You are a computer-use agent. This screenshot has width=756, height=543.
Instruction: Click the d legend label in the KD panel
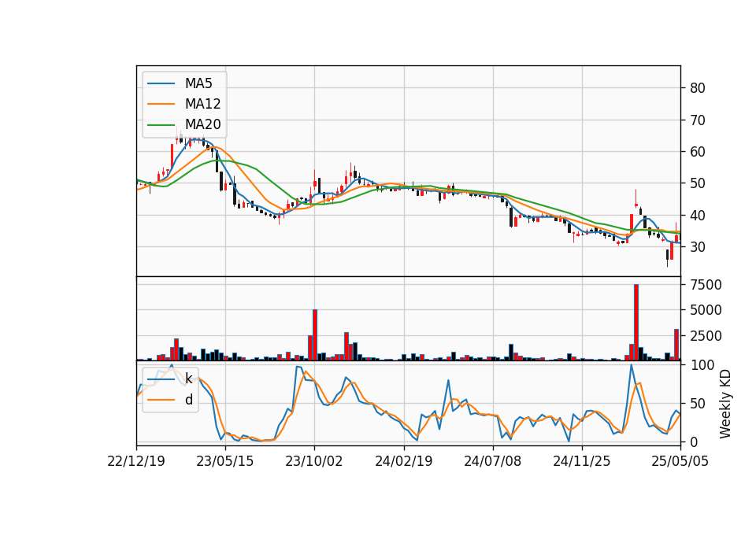click(x=189, y=400)
